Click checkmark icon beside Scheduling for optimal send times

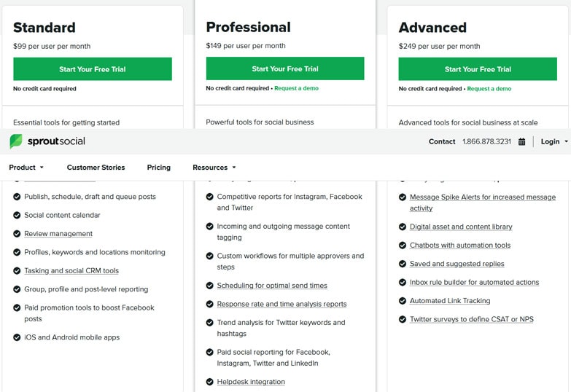tap(210, 286)
